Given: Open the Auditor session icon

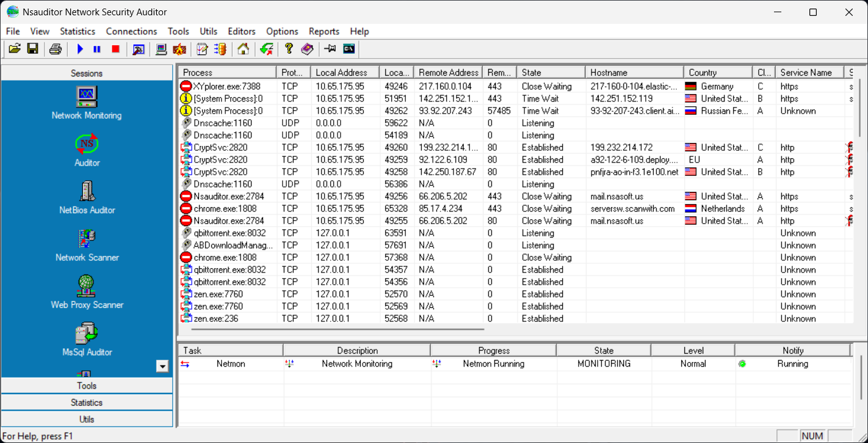Looking at the screenshot, I should (87, 150).
